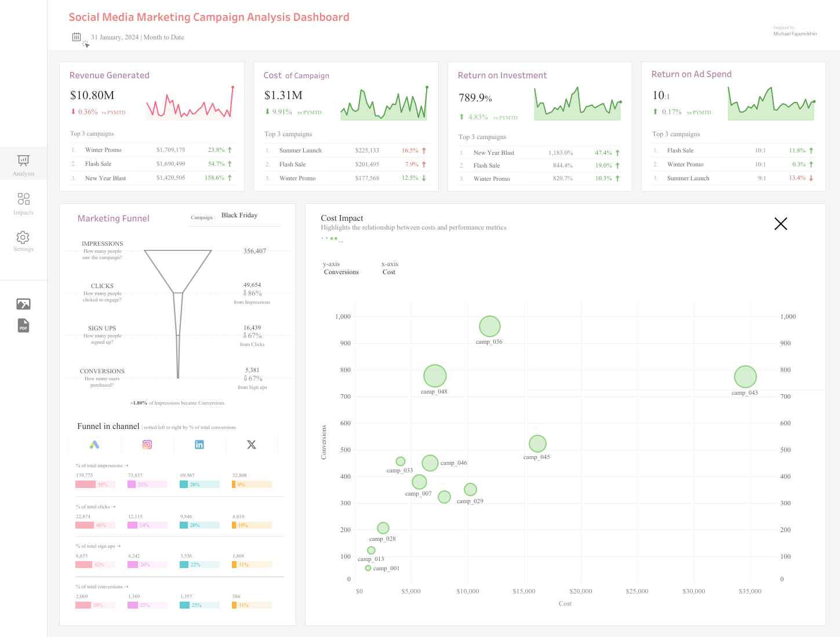Click the export-as-image icon in sidebar
The width and height of the screenshot is (840, 637).
click(23, 303)
